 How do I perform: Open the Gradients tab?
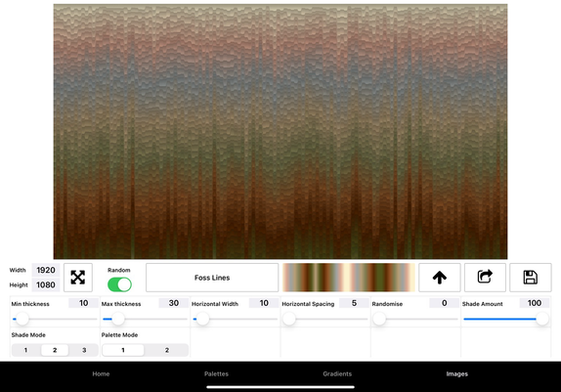(337, 373)
